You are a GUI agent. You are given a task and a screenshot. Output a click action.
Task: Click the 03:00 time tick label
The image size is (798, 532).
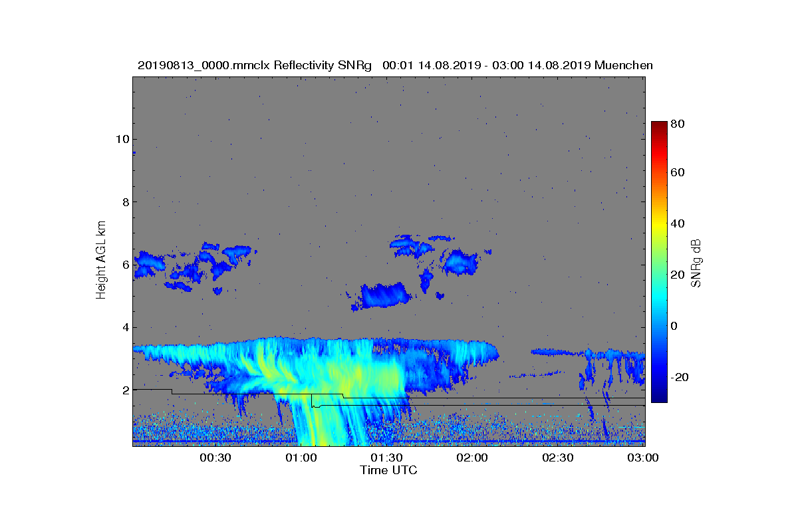coord(644,458)
